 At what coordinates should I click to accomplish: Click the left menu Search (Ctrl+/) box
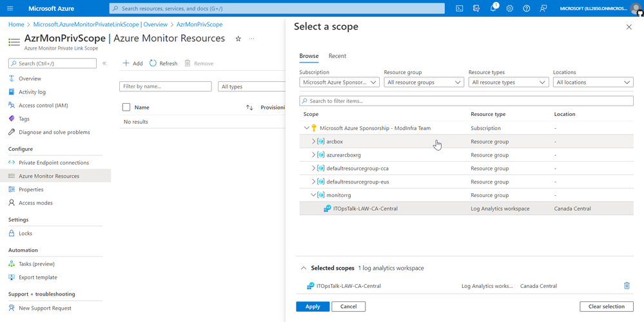click(x=53, y=63)
